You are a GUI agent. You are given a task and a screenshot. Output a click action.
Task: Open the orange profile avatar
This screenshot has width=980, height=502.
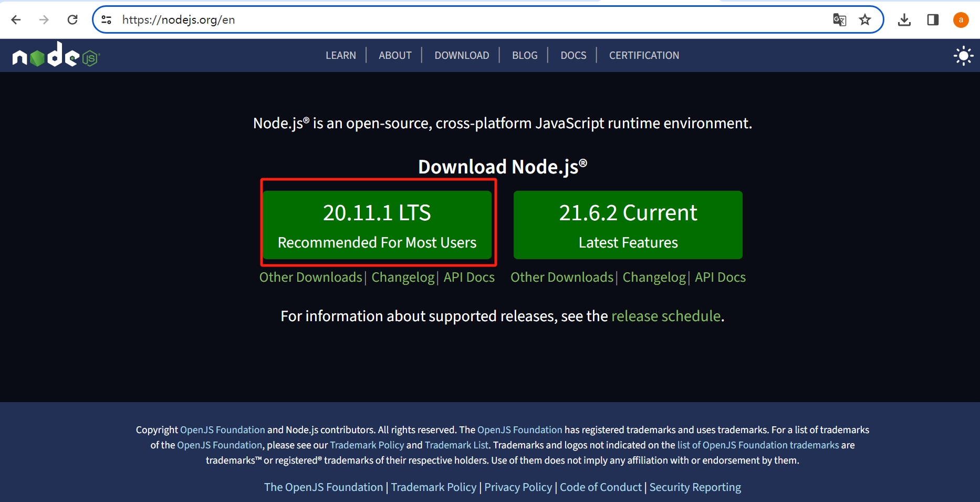click(x=961, y=20)
